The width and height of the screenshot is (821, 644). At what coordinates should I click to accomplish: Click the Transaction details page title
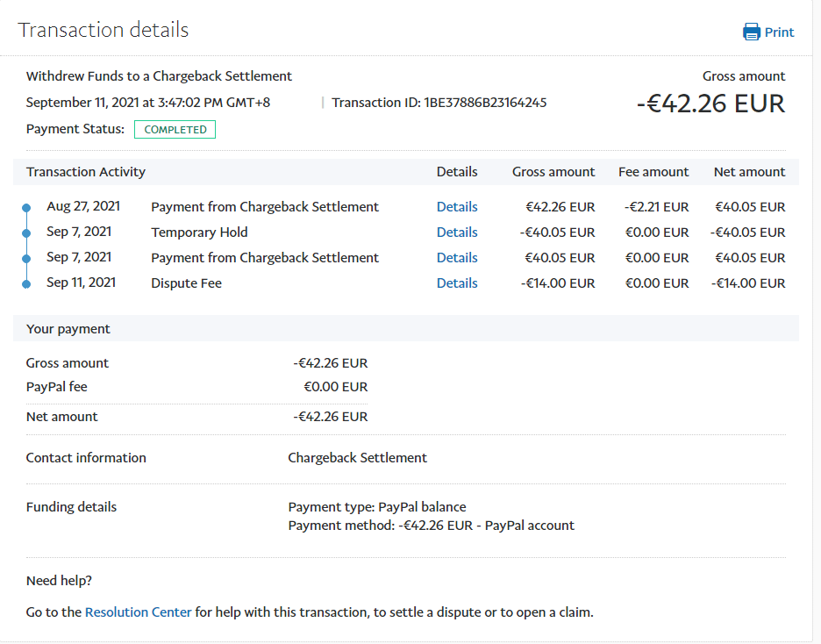pyautogui.click(x=104, y=30)
